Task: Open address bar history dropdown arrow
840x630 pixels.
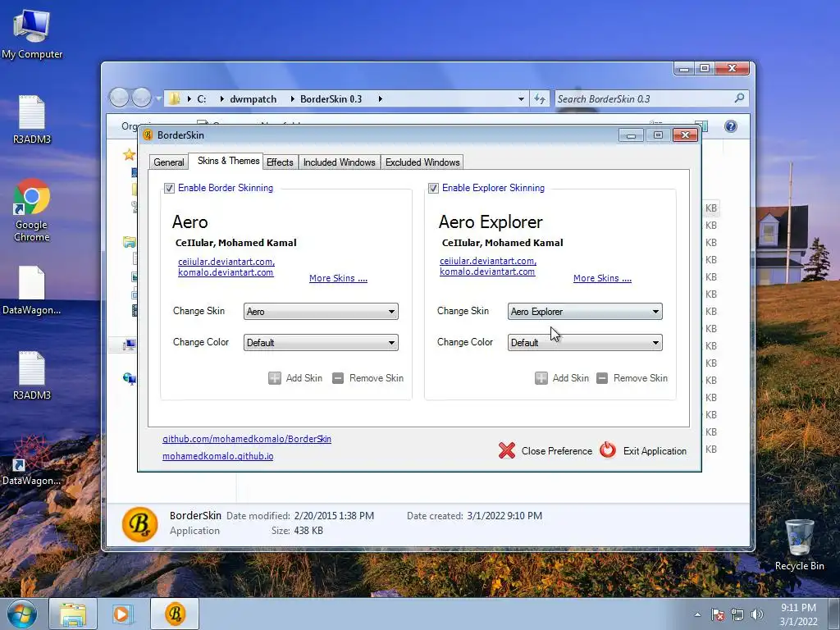Action: tap(521, 99)
